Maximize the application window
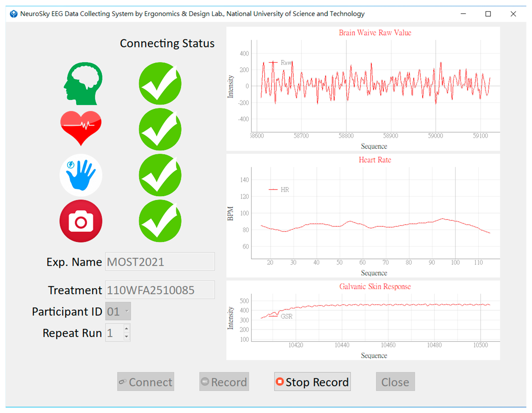The image size is (532, 413). tap(488, 14)
